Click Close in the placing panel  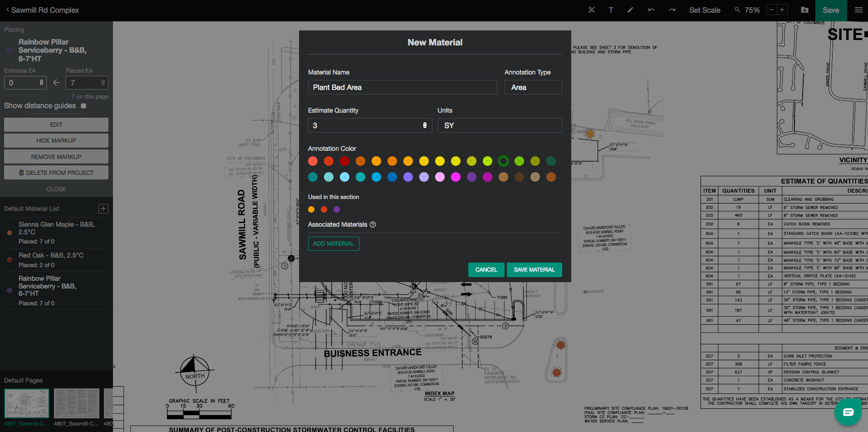[x=56, y=189]
